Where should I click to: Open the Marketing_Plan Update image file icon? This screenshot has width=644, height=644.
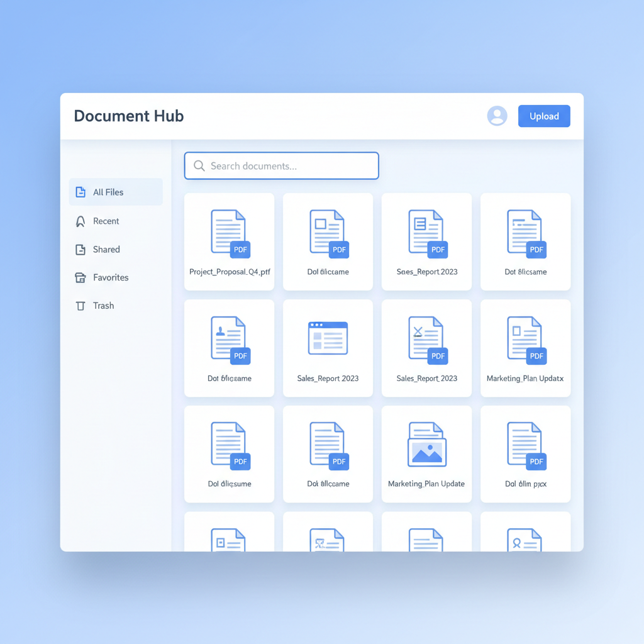pos(426,445)
